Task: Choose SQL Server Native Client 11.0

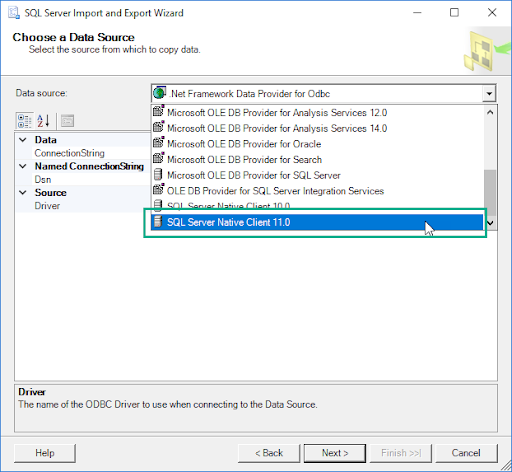Action: 317,222
